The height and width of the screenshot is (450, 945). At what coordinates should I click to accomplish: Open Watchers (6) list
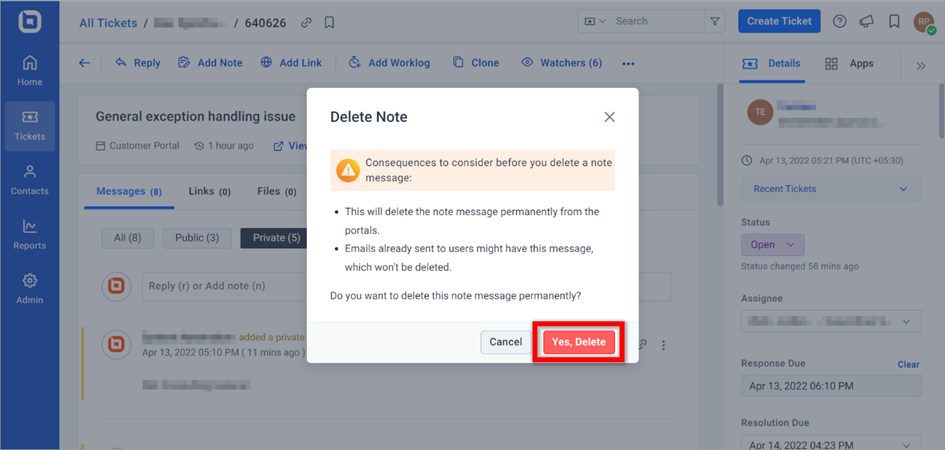point(562,63)
